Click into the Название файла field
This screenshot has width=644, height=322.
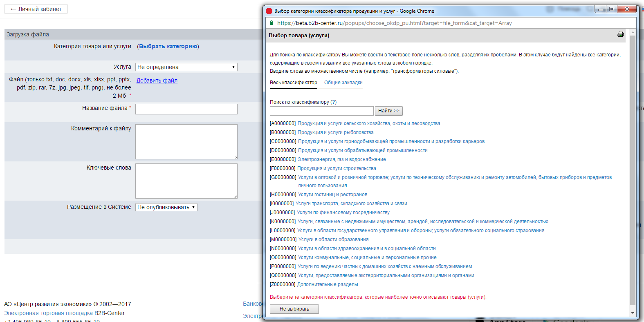click(x=186, y=109)
